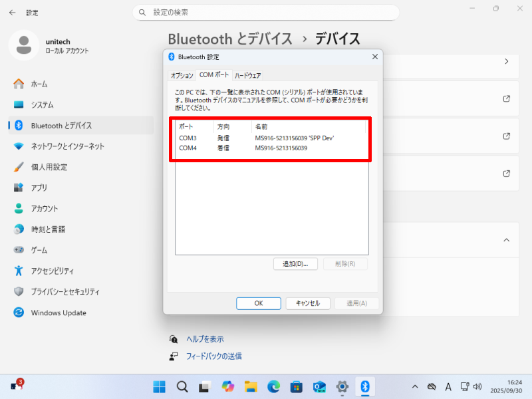The image size is (532, 399).
Task: Open Windows Update in sidebar
Action: (58, 313)
